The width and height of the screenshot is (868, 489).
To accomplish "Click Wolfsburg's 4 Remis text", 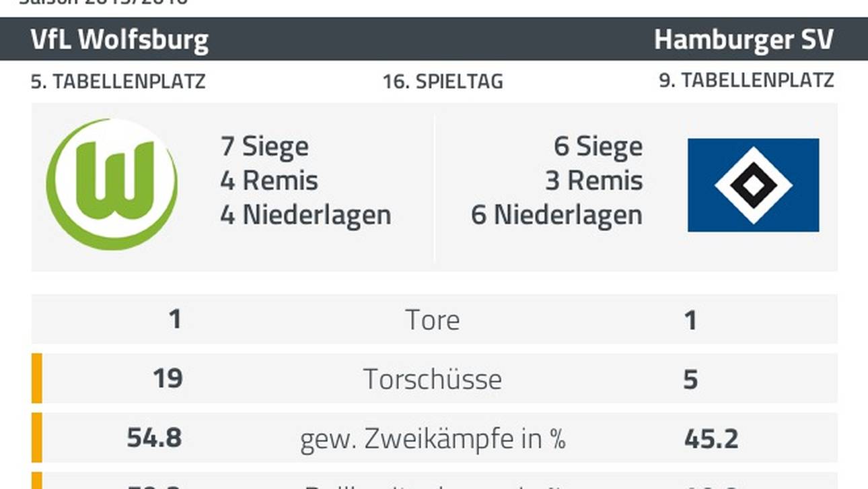I will [x=269, y=181].
